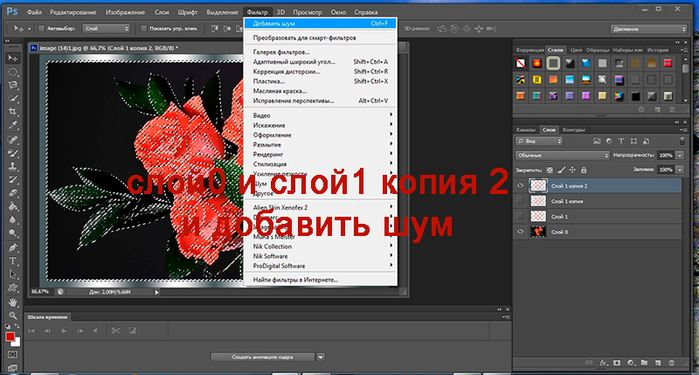Select Слой 1 копия layer thumbnail
This screenshot has width=699, height=375.
(x=538, y=201)
